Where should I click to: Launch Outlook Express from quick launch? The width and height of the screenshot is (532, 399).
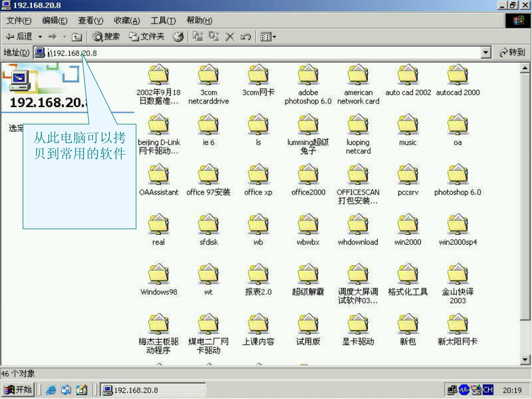tap(66, 390)
